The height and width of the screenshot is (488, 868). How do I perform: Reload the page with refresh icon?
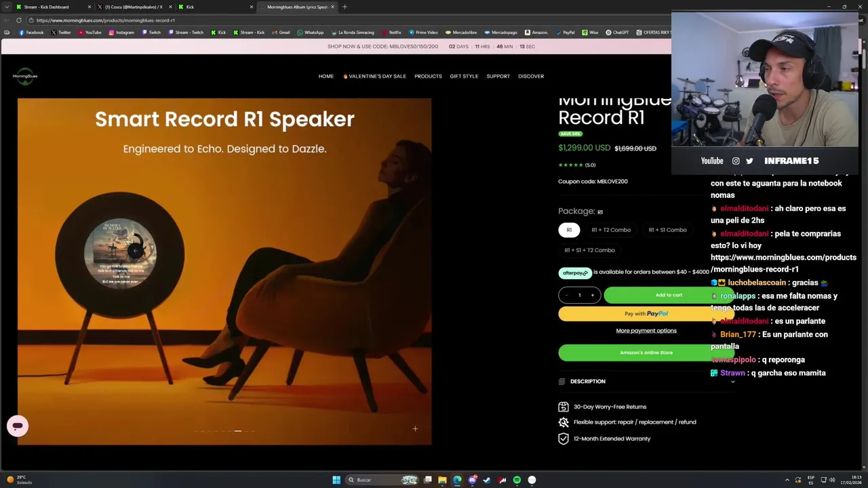(x=19, y=20)
